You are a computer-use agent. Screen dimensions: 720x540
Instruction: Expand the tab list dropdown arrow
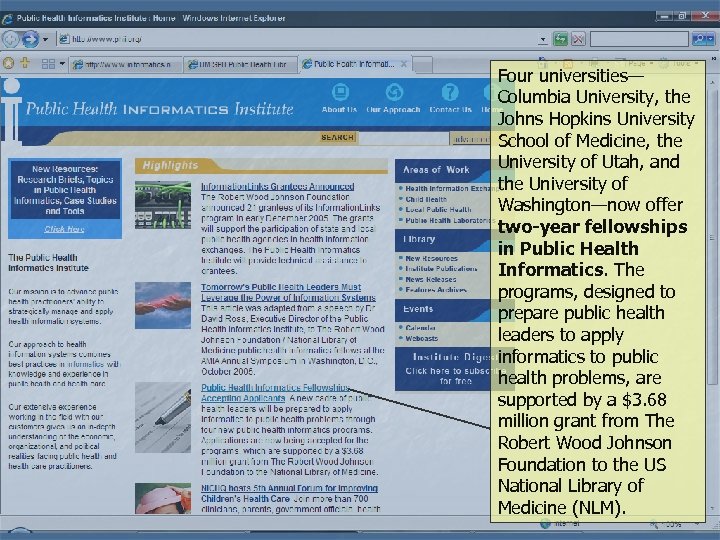[62, 64]
